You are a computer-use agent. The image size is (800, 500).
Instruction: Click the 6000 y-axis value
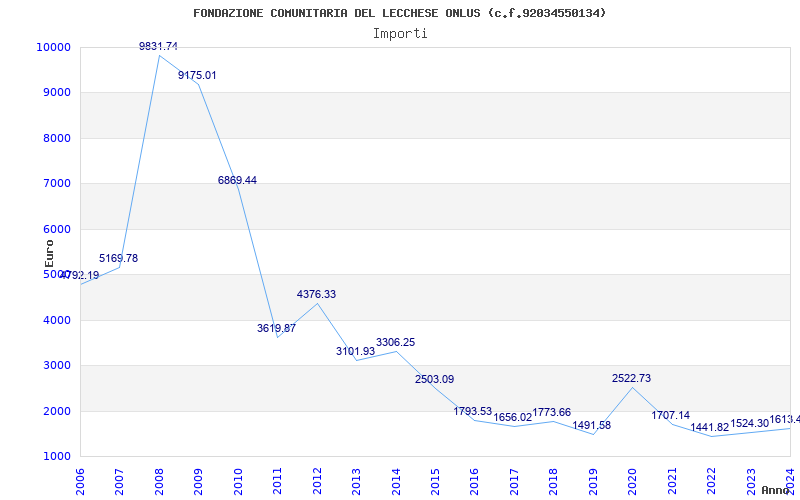[56, 230]
